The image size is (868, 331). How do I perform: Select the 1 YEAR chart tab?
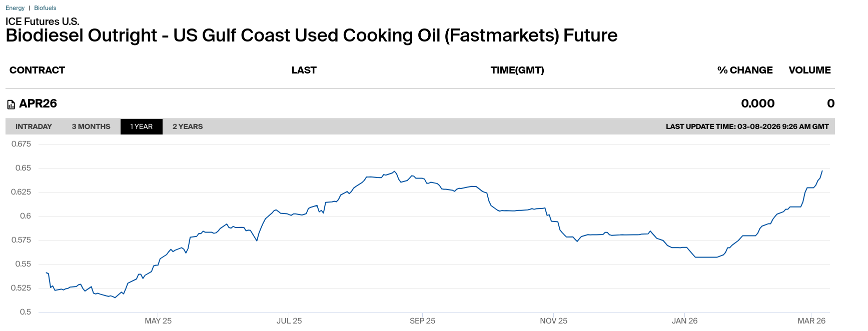[141, 126]
